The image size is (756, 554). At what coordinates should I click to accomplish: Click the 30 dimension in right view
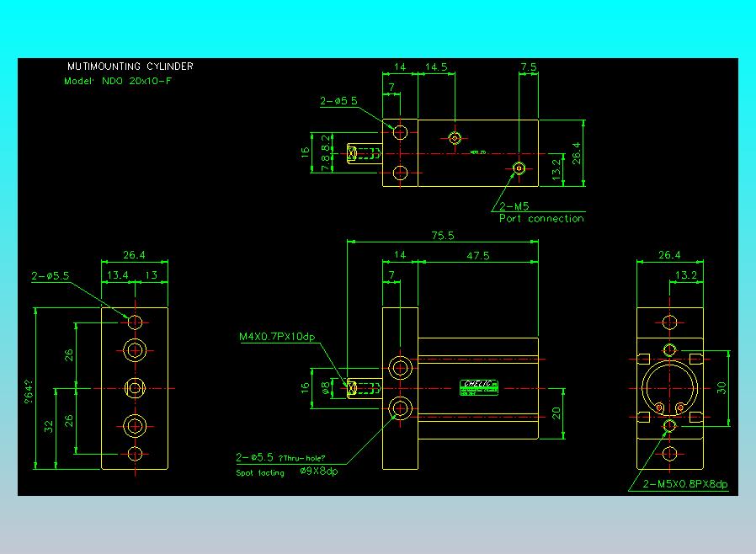[x=721, y=387]
